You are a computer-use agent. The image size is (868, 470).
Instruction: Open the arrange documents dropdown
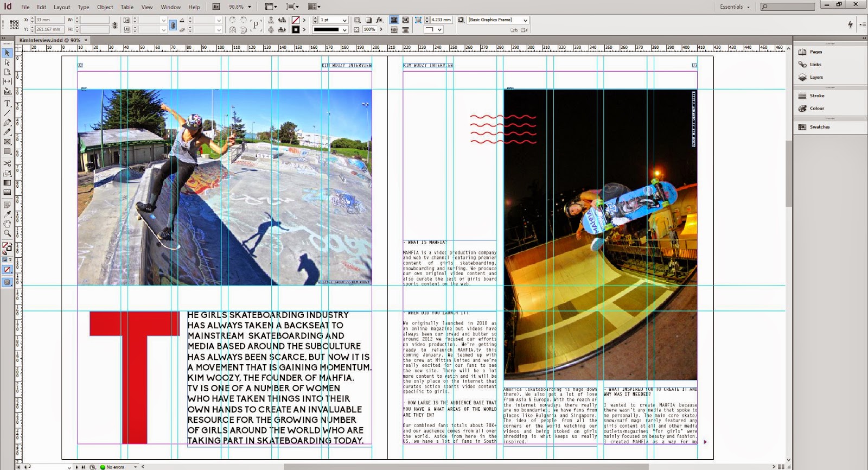click(x=314, y=7)
